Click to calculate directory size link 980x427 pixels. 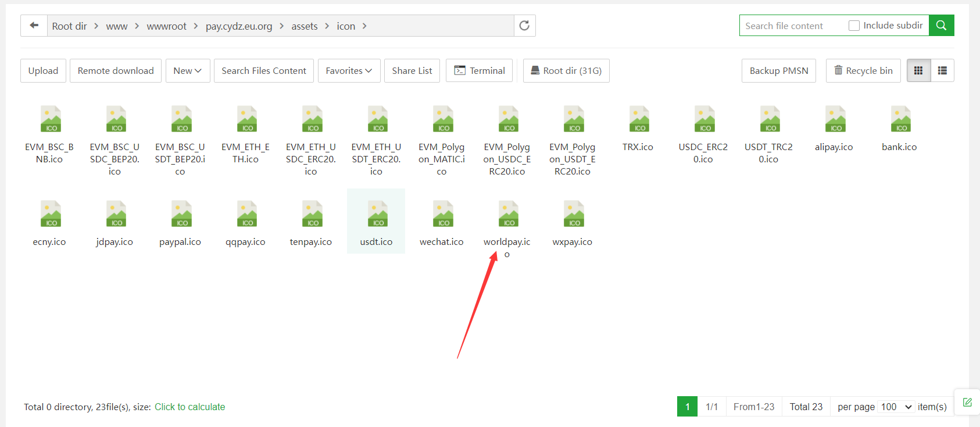(x=189, y=407)
